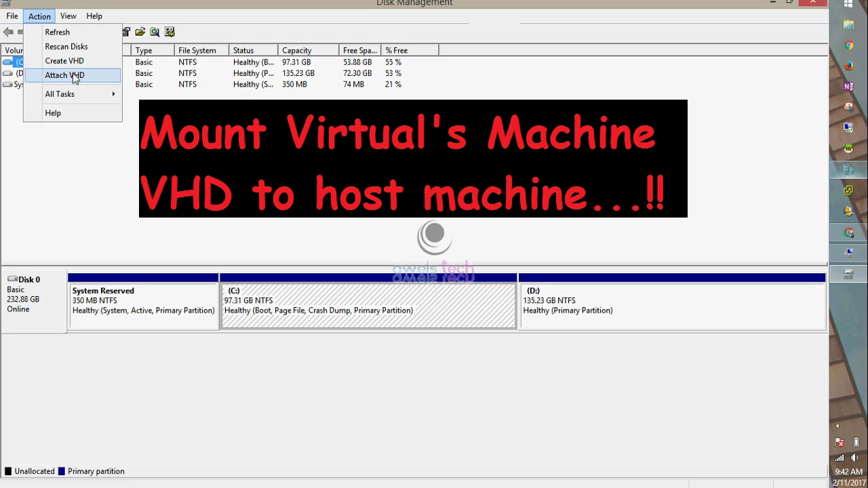Click the 97.31 GB capacity cell
The width and height of the screenshot is (868, 488).
(x=296, y=62)
